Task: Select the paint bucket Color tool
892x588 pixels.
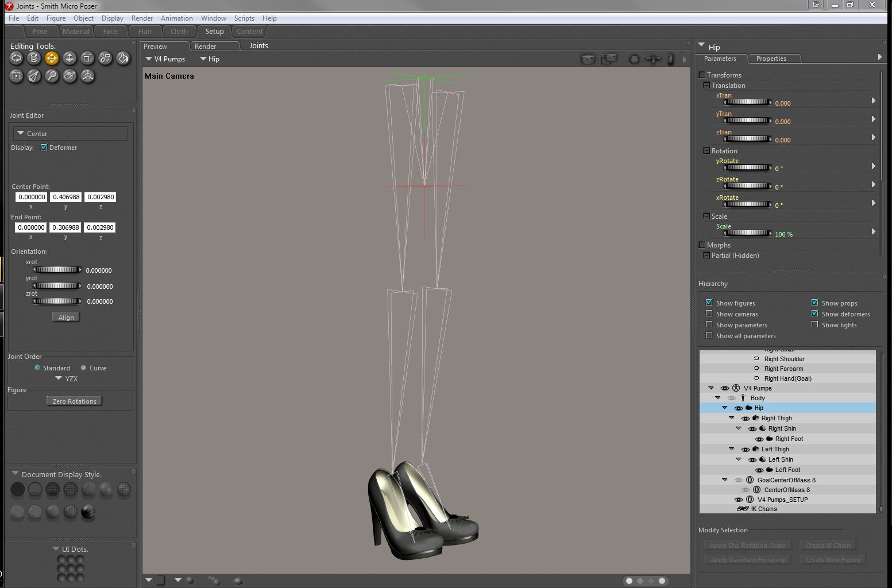Action: [x=123, y=58]
